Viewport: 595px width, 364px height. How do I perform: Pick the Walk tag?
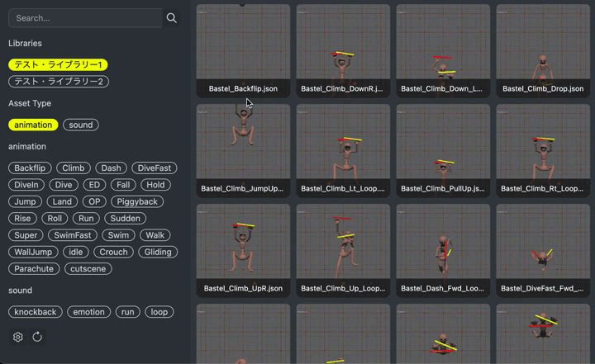click(x=155, y=235)
